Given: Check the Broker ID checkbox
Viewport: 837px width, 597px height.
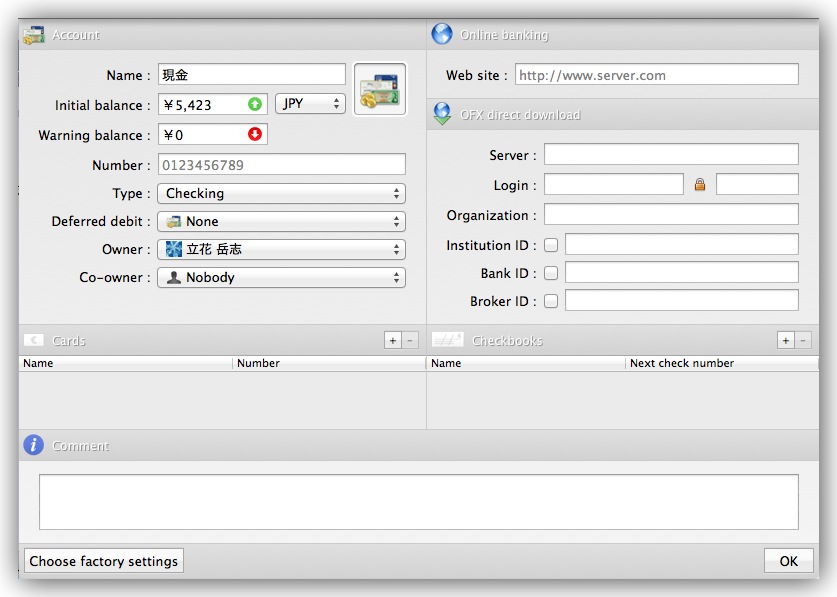Looking at the screenshot, I should [551, 301].
